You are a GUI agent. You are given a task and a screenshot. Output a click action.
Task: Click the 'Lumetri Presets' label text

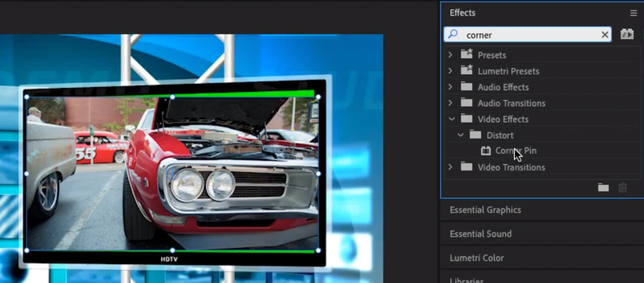(x=508, y=71)
